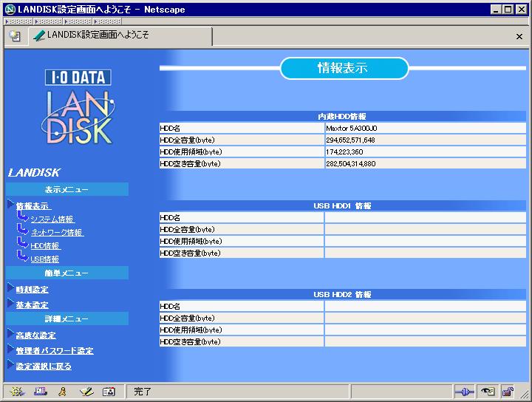Click the LANDISK italic label in the sidebar

[x=34, y=173]
